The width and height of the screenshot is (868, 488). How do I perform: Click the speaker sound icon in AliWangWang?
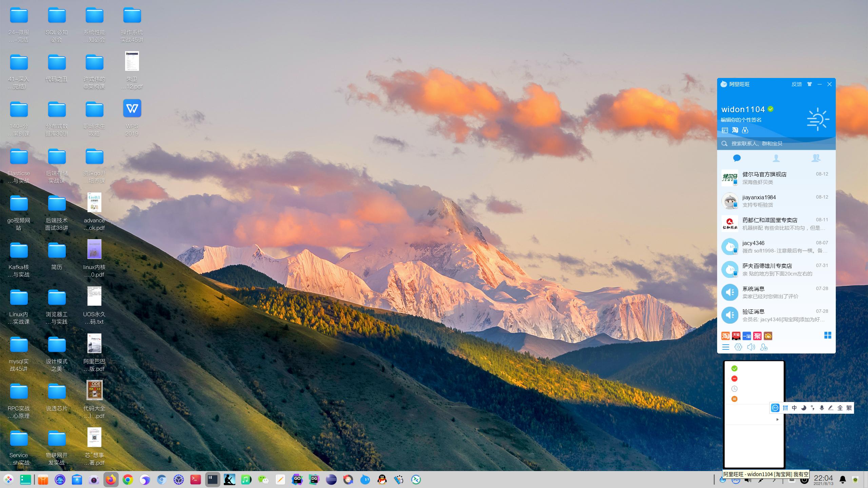751,347
